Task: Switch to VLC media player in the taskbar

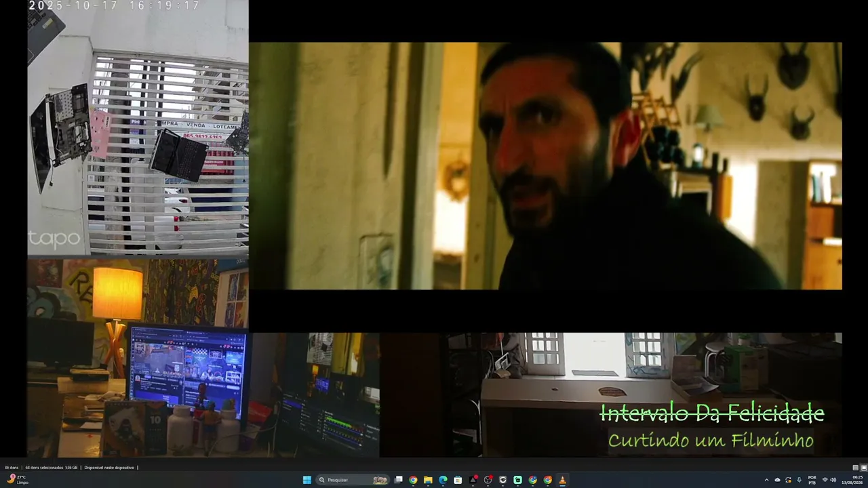Action: coord(562,480)
